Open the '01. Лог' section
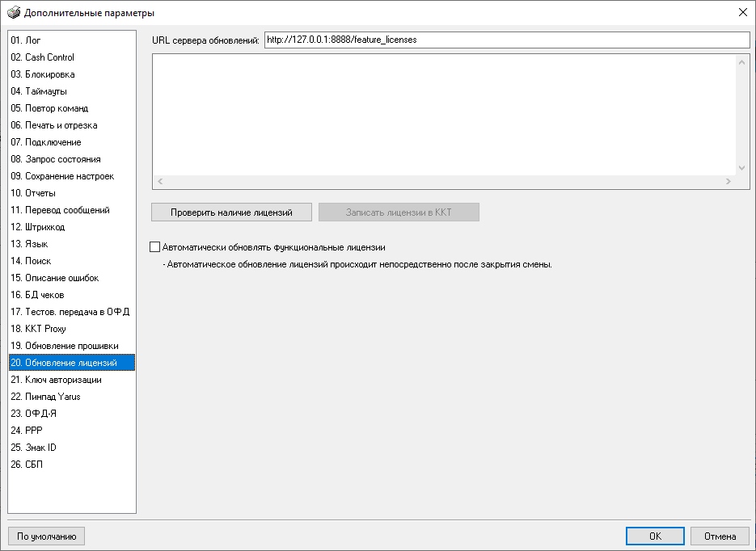The height and width of the screenshot is (551, 756). point(26,40)
